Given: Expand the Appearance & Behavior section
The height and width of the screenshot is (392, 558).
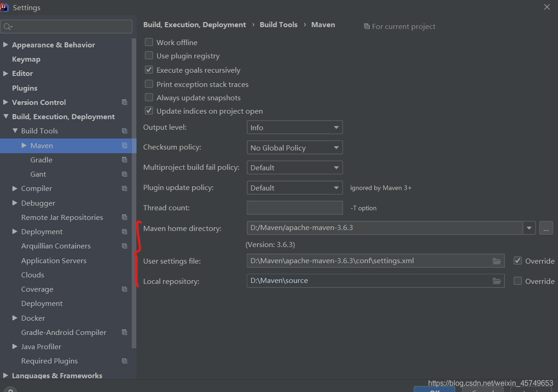Looking at the screenshot, I should [x=6, y=45].
